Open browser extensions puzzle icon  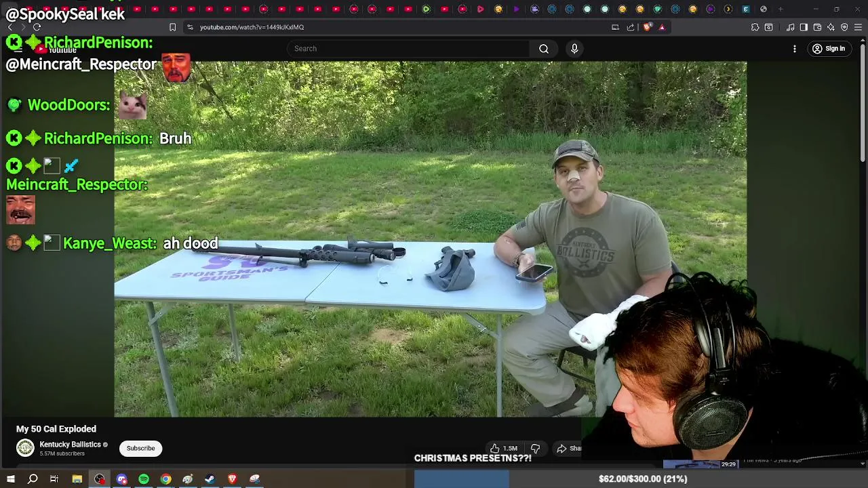click(755, 27)
